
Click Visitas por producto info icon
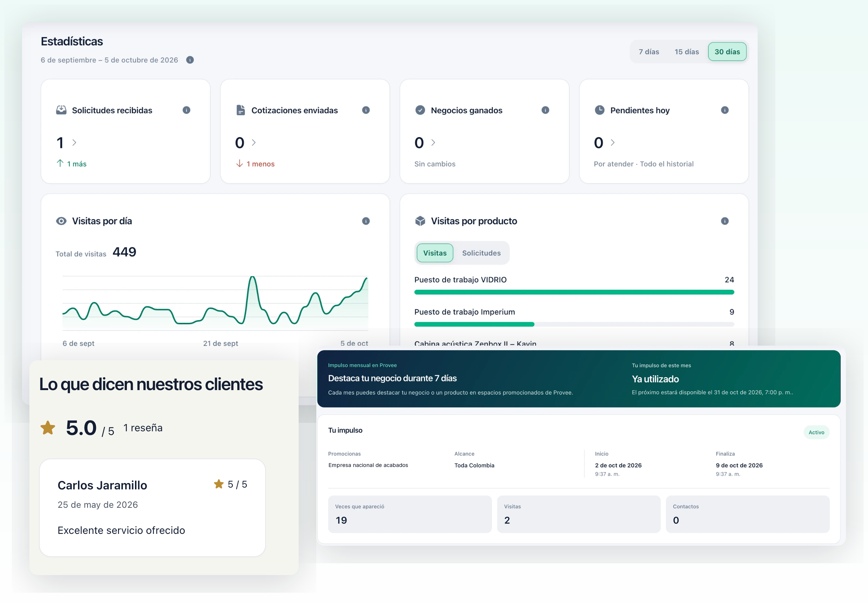coord(725,221)
